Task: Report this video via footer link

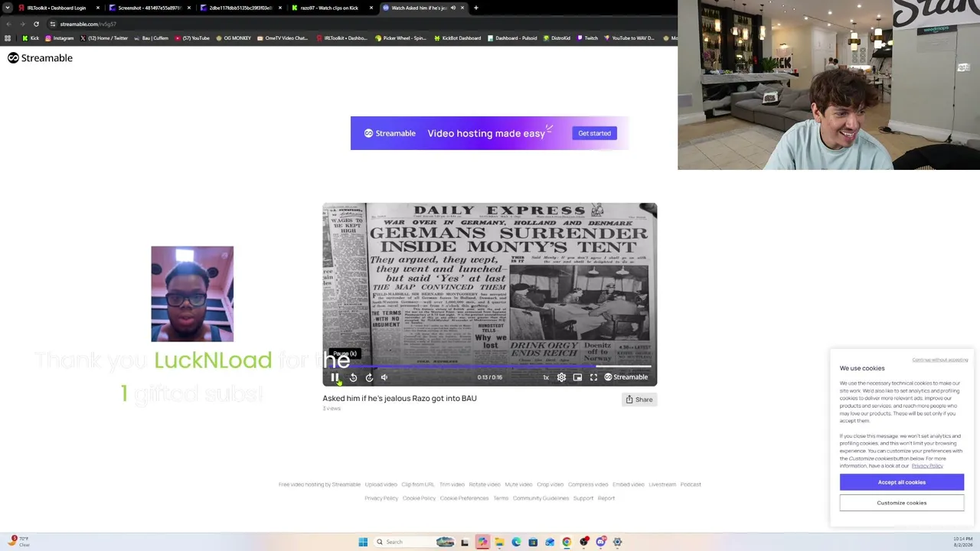Action: [x=606, y=498]
